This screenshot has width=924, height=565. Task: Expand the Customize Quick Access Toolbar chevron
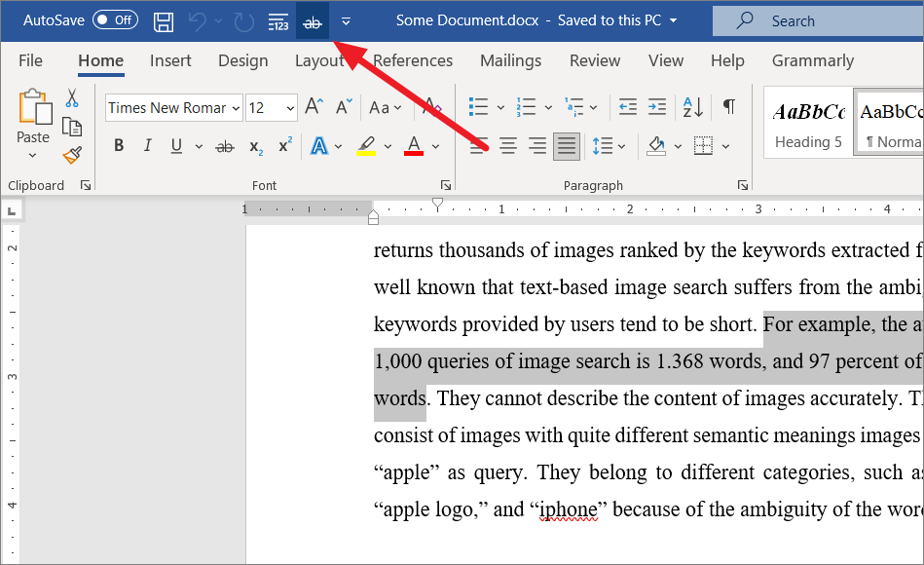(x=347, y=19)
